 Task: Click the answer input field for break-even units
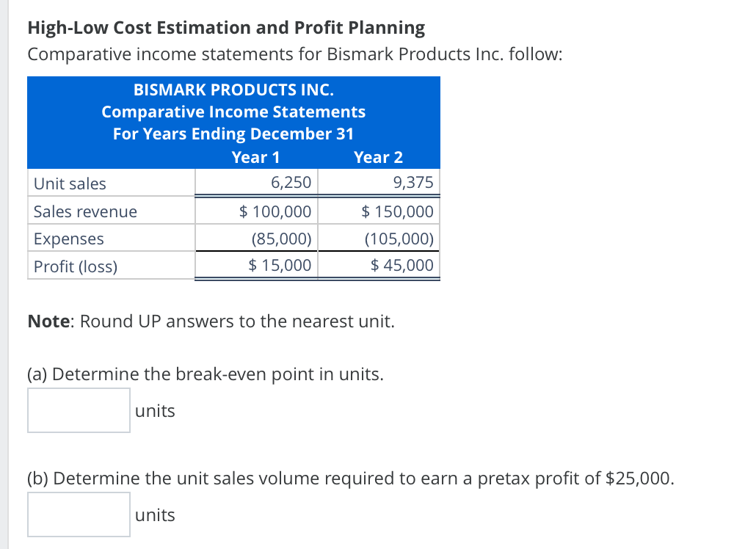[x=78, y=410]
